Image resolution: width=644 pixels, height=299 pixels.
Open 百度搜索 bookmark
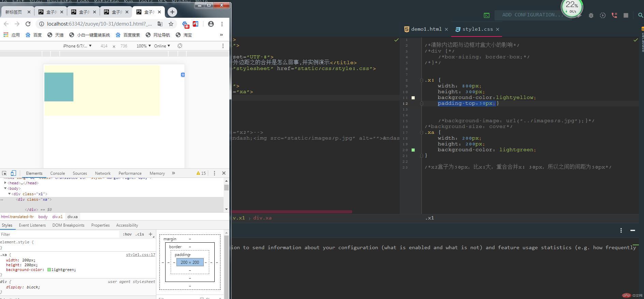coord(128,35)
